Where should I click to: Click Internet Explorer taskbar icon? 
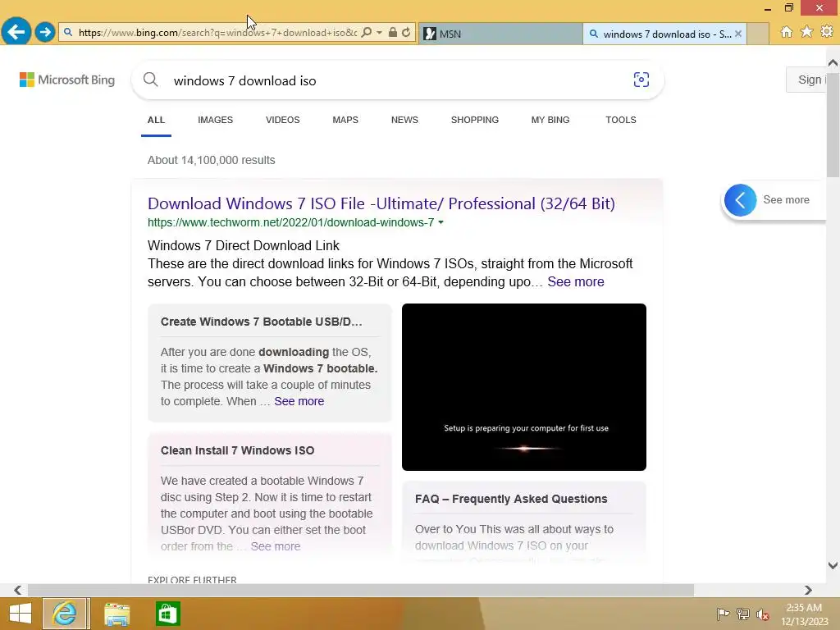click(65, 614)
